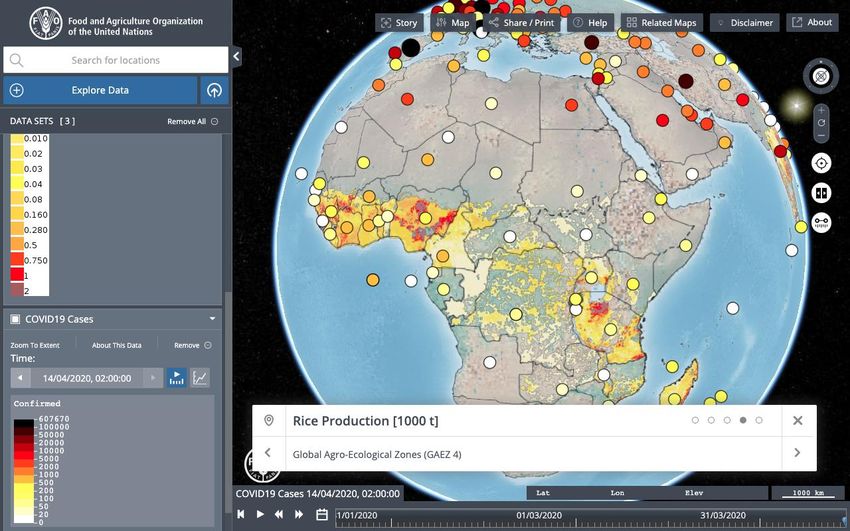Screen dimensions: 850x531
Task: Open Related Maps menu
Action: (x=662, y=23)
